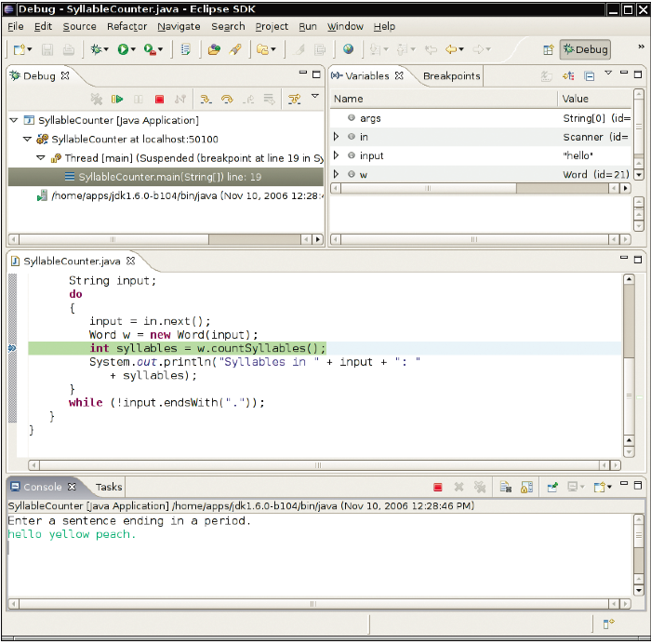
Task: Click the Open Perspective icon
Action: coord(548,49)
